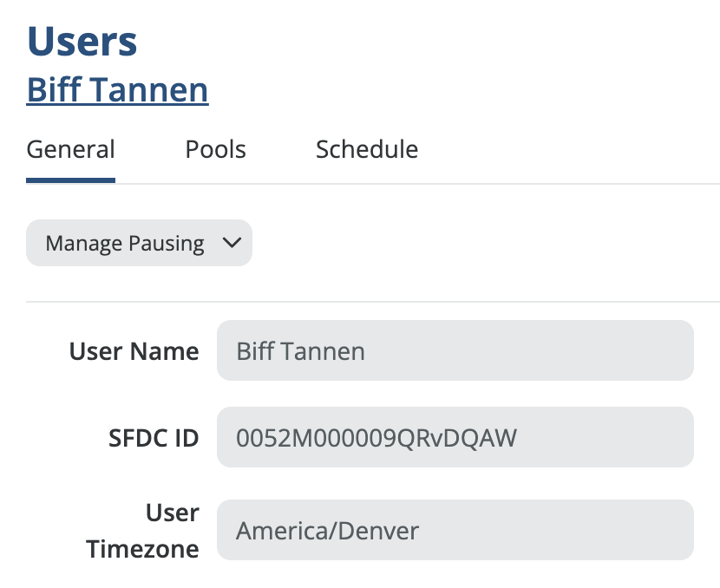Click the Users page heading

(x=82, y=41)
